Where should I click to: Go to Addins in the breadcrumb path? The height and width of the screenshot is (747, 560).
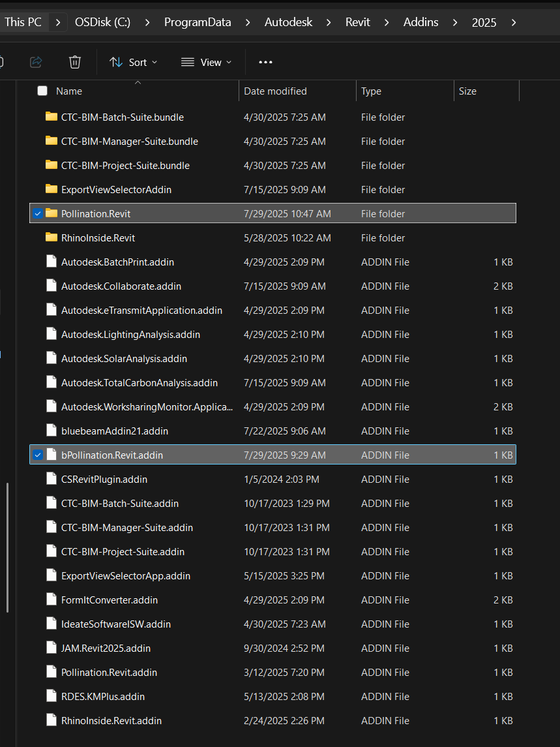(x=421, y=22)
